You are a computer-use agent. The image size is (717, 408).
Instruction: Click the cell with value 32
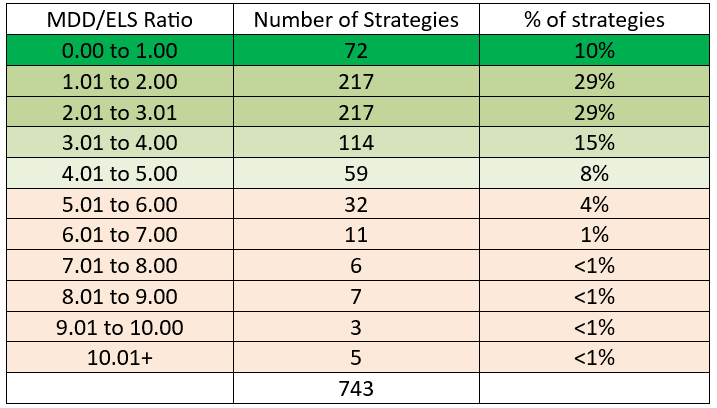click(356, 204)
